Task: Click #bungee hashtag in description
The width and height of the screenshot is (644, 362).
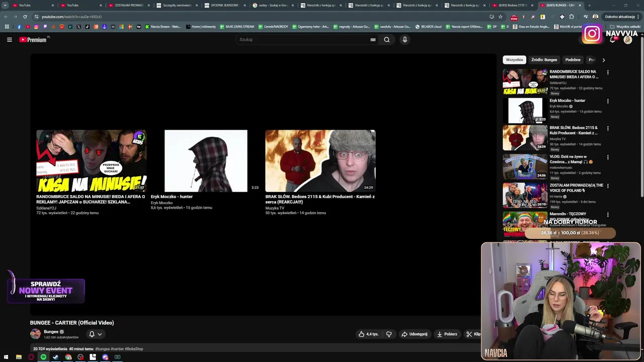Action: [x=102, y=349]
